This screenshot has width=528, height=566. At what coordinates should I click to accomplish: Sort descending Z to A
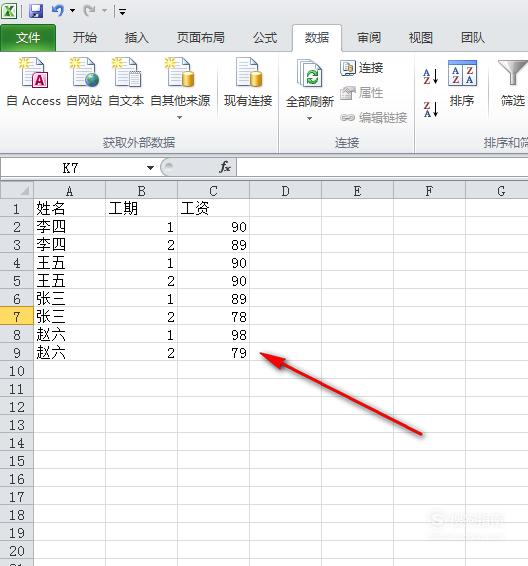[431, 109]
